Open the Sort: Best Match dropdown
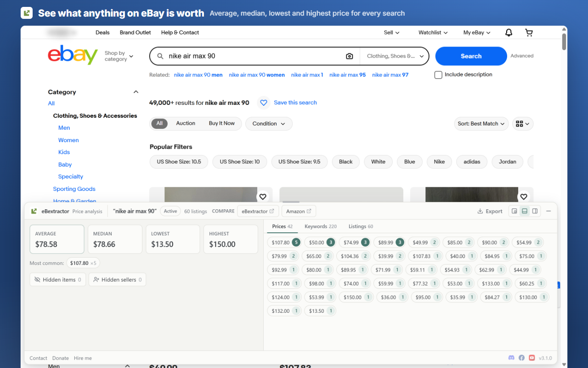 click(x=481, y=124)
